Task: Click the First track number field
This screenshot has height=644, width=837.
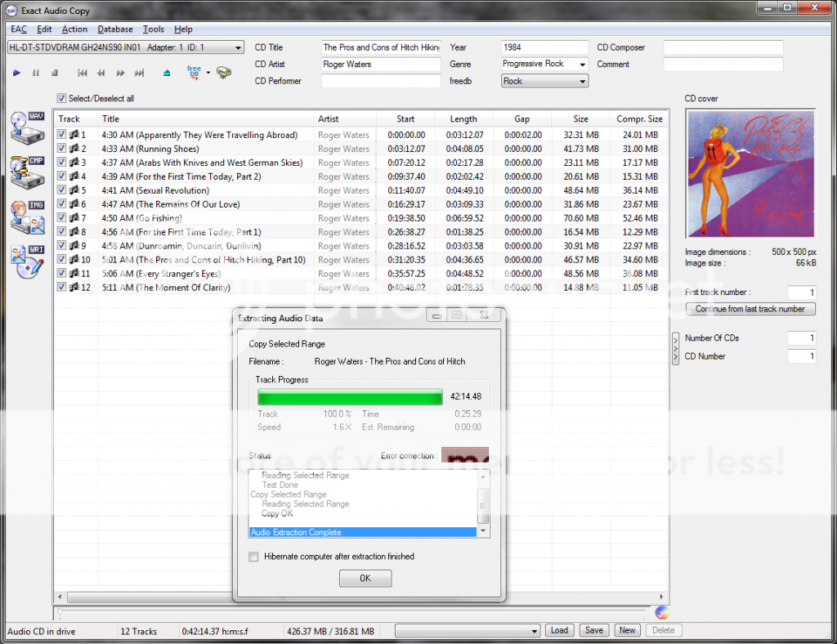Action: 801,293
